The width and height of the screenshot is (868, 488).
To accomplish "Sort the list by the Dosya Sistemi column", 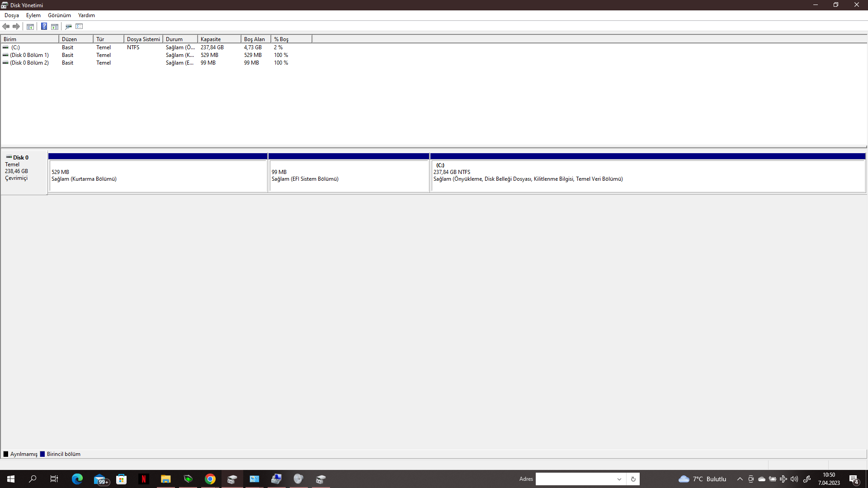I will click(x=143, y=39).
